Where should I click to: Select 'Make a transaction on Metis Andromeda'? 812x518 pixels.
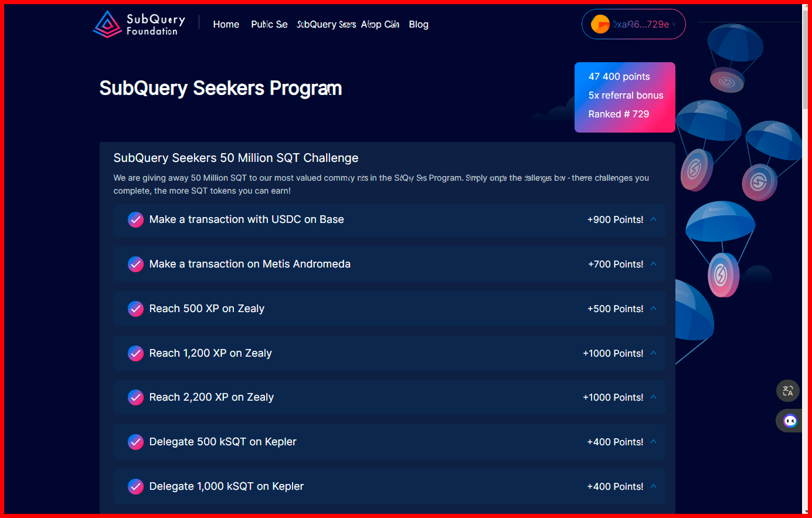tap(250, 264)
